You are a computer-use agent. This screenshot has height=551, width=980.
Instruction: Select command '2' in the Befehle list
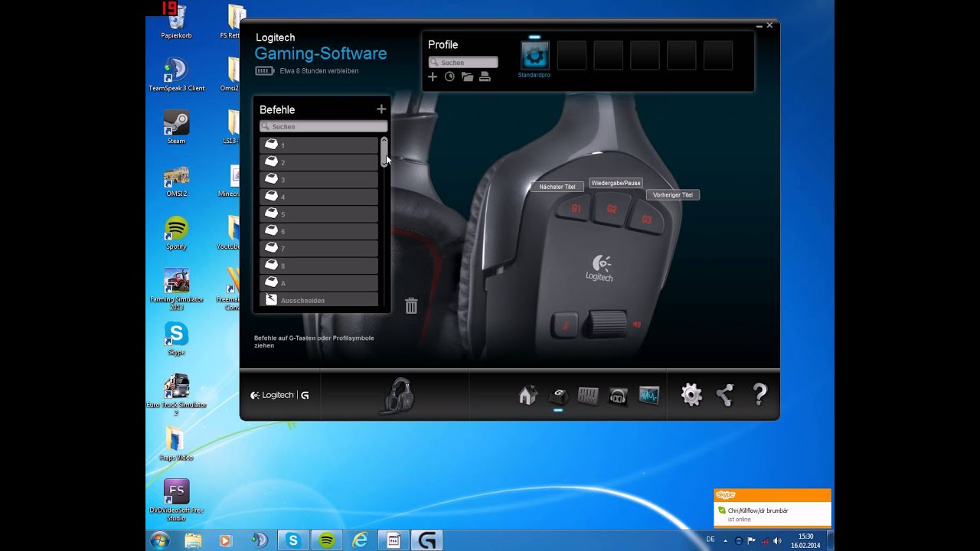click(x=318, y=161)
